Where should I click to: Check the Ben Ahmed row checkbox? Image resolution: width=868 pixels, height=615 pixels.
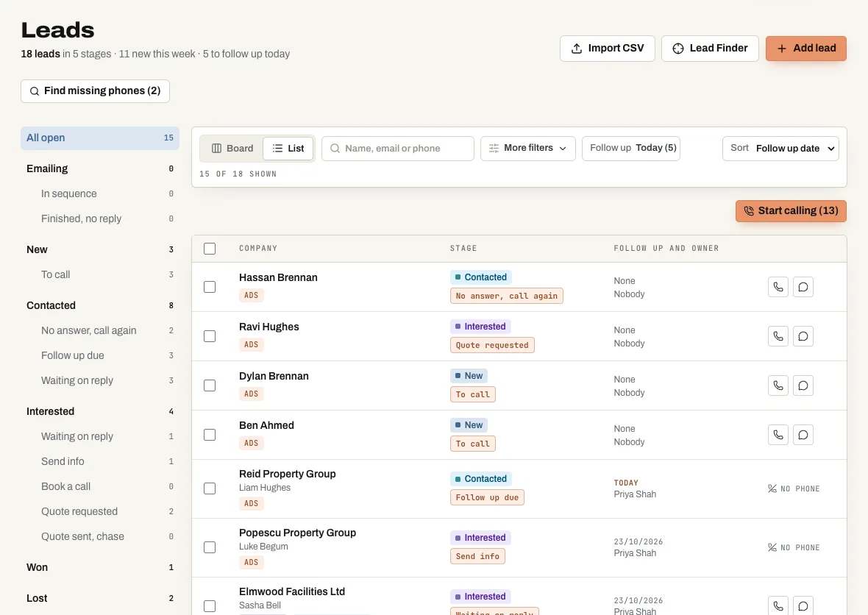[209, 435]
